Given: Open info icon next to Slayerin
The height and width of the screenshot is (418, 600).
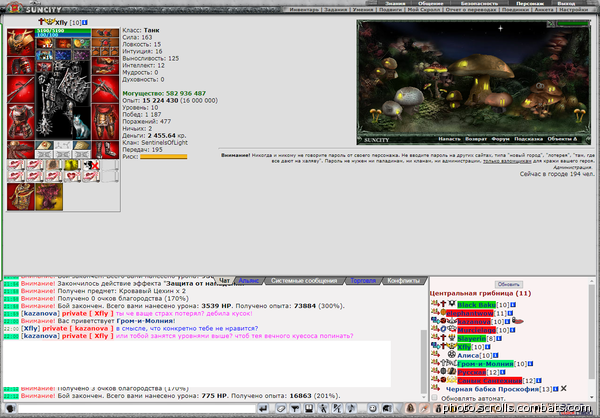Looking at the screenshot, I should coord(499,338).
